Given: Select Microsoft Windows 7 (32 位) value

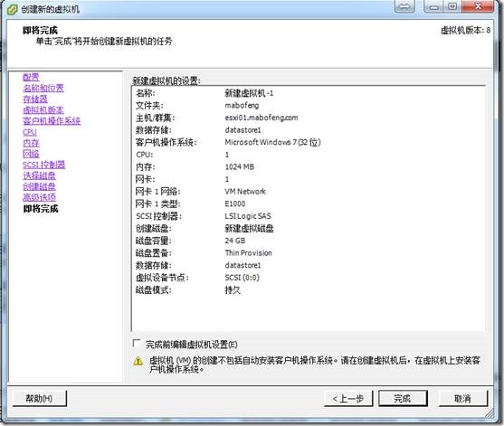Looking at the screenshot, I should [272, 142].
